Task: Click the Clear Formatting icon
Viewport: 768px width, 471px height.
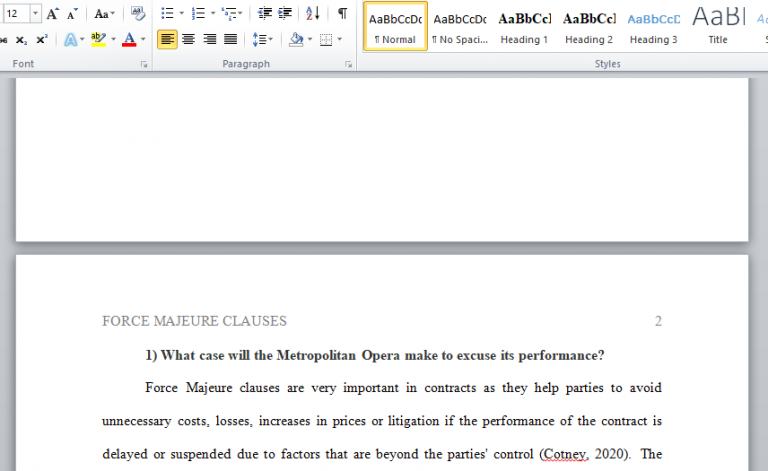Action: tap(138, 14)
